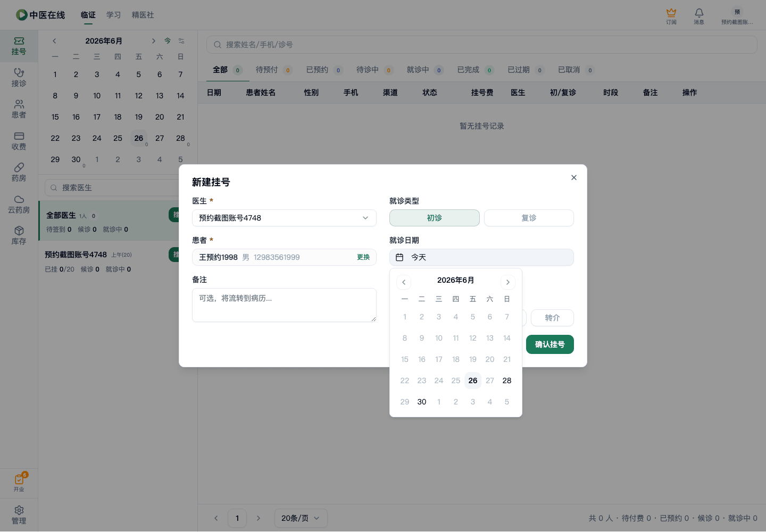766x532 pixels.
Task: Next month arrow in date picker popup
Action: [508, 282]
